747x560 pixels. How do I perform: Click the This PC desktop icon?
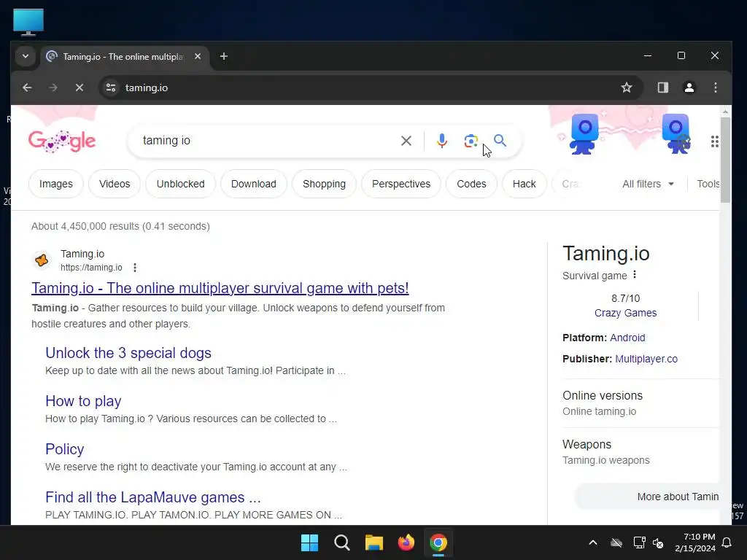[x=28, y=22]
